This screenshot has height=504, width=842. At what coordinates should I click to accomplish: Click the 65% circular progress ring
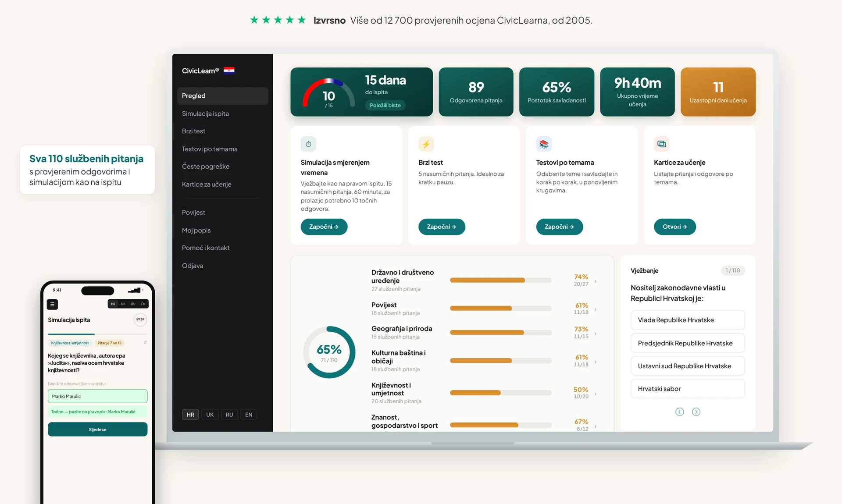(329, 352)
